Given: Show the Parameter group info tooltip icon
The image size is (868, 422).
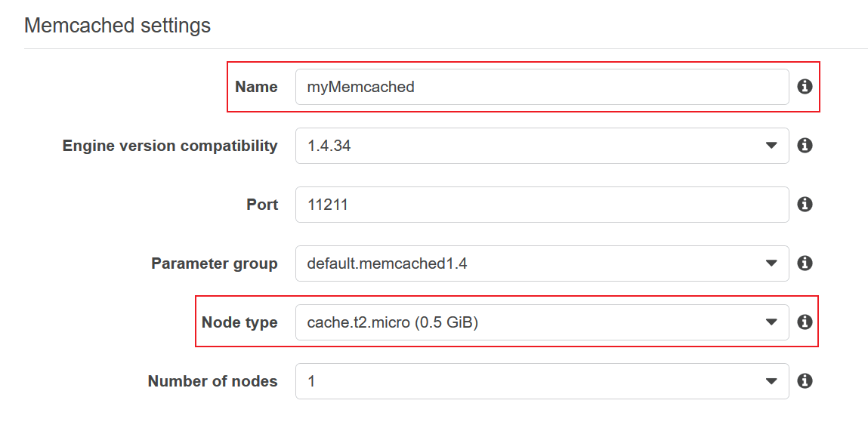Looking at the screenshot, I should (805, 263).
